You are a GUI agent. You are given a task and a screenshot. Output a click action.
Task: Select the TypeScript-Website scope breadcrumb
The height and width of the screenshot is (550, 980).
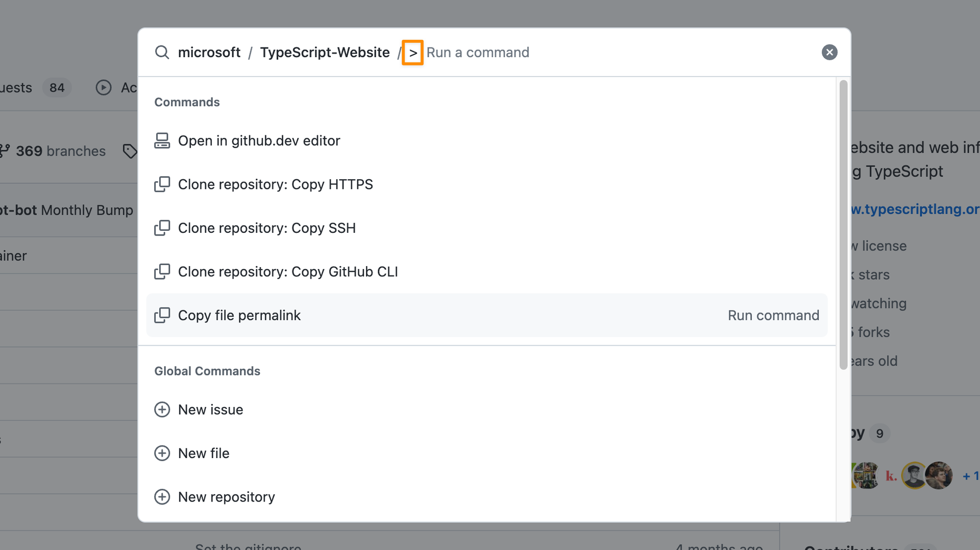coord(325,52)
